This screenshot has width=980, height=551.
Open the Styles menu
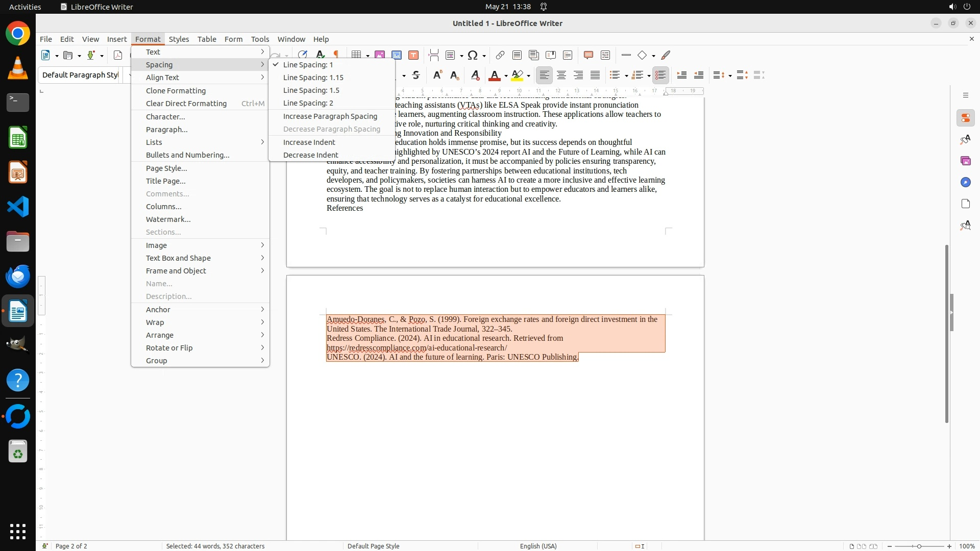179,39
